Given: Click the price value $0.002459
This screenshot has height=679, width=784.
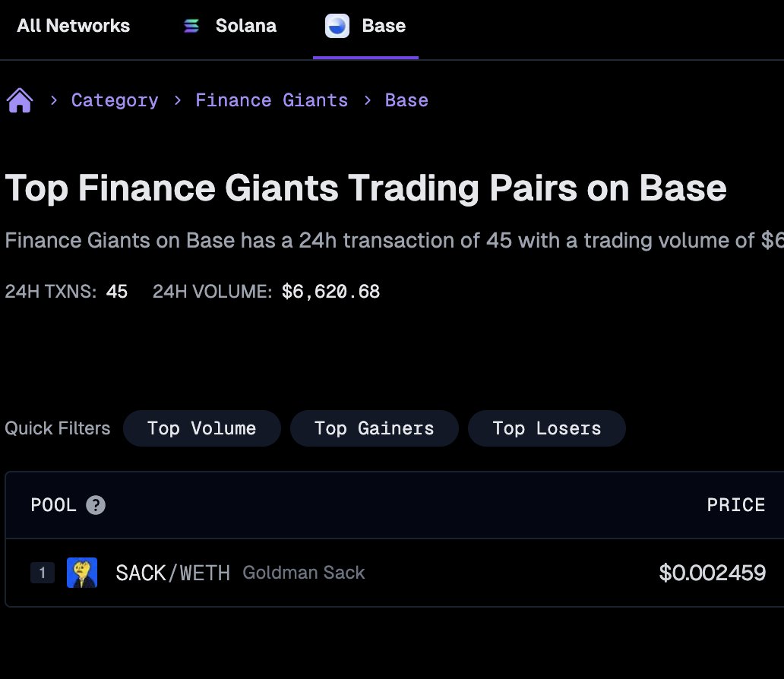Looking at the screenshot, I should click(x=712, y=573).
